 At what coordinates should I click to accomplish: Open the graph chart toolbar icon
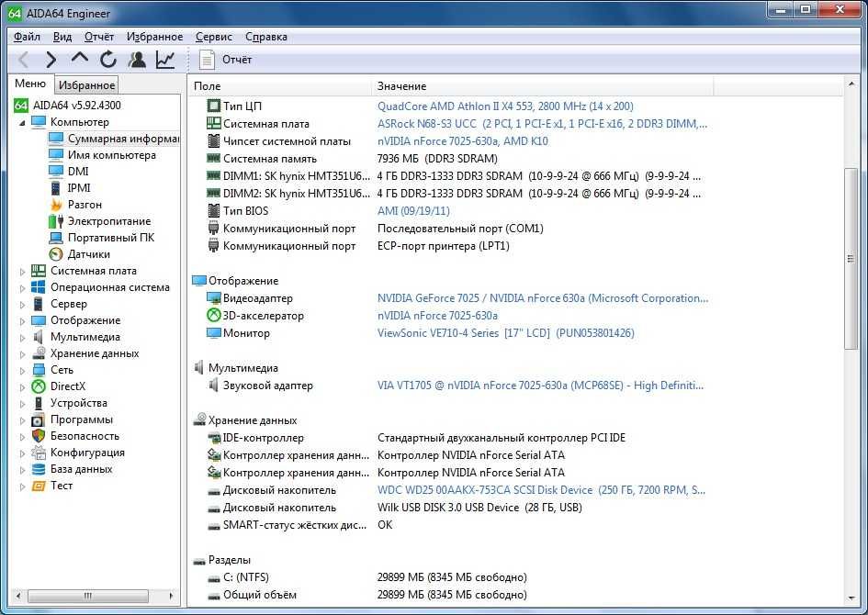(165, 59)
